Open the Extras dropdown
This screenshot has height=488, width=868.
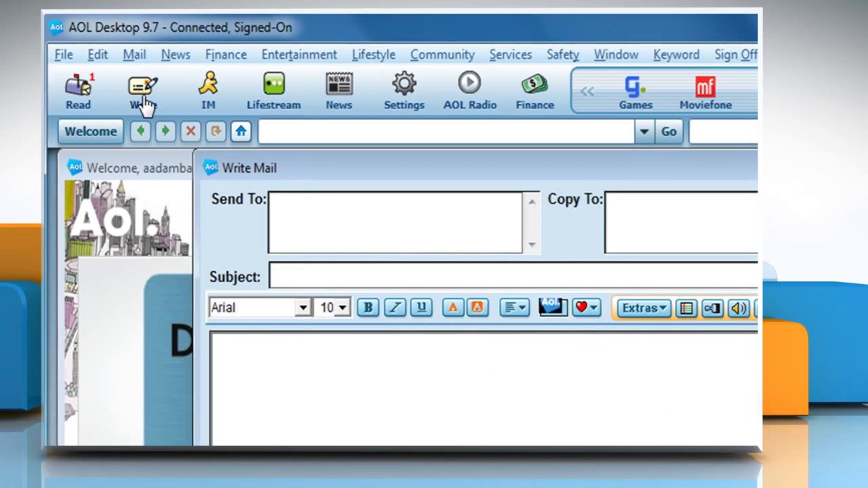(644, 308)
